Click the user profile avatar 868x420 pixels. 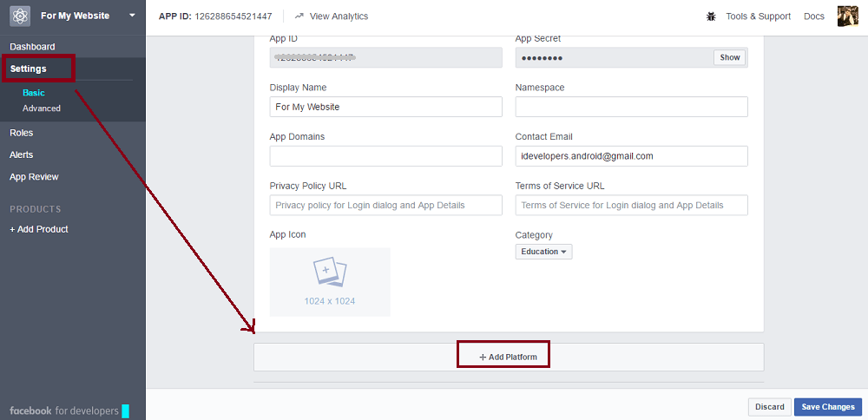[x=847, y=16]
